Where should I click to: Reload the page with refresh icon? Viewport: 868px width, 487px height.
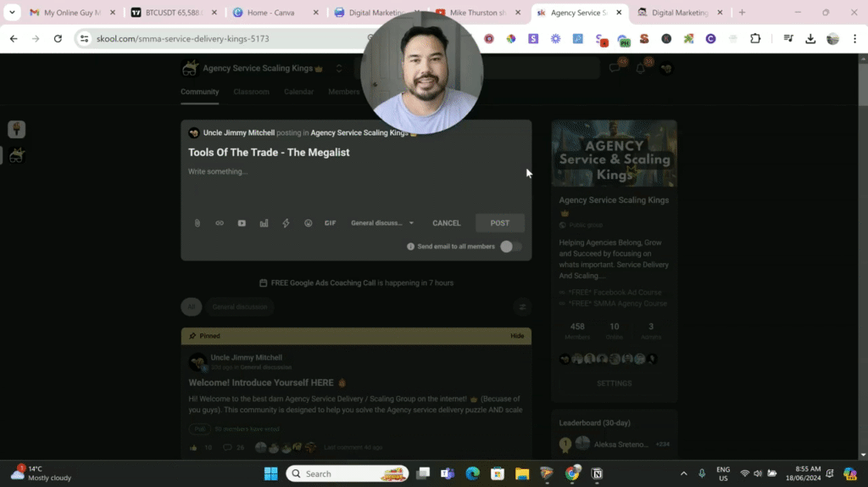point(58,39)
